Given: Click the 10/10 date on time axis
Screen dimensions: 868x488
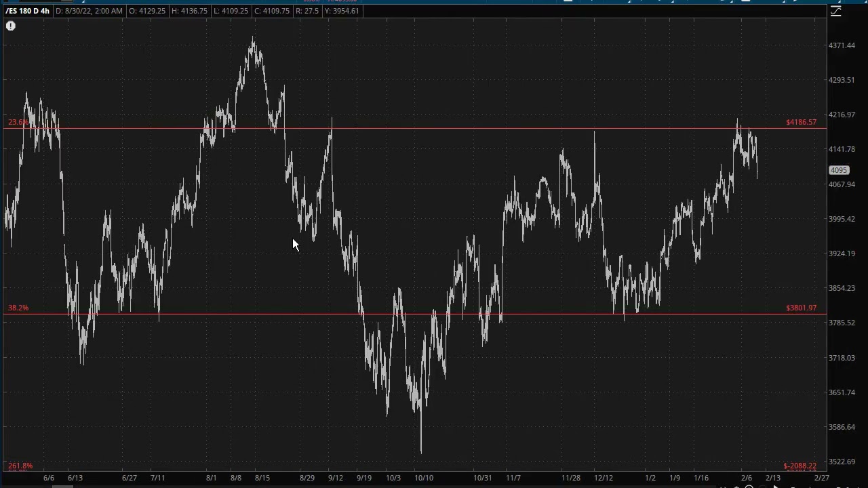Looking at the screenshot, I should tap(424, 478).
